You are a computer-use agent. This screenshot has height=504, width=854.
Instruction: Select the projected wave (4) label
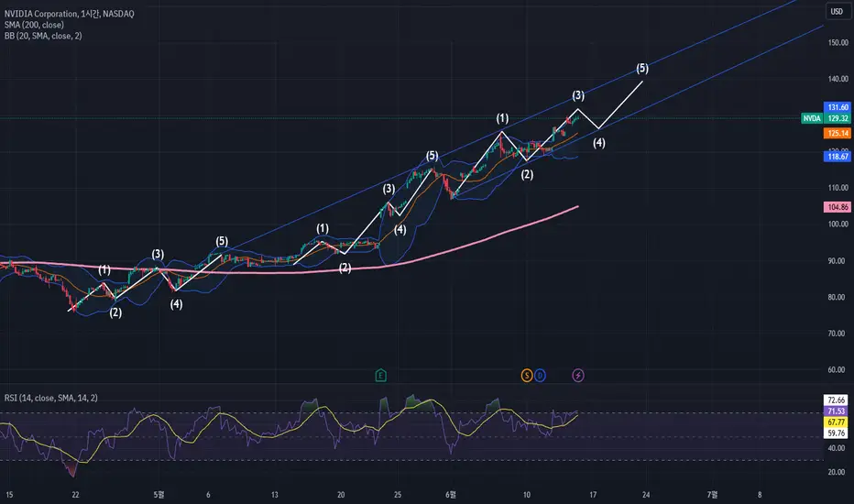599,143
